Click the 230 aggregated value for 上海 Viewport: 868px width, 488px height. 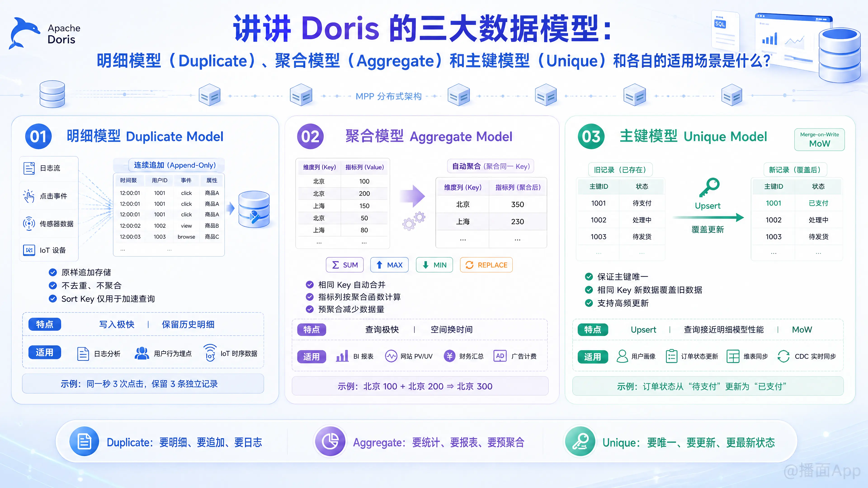click(x=518, y=222)
